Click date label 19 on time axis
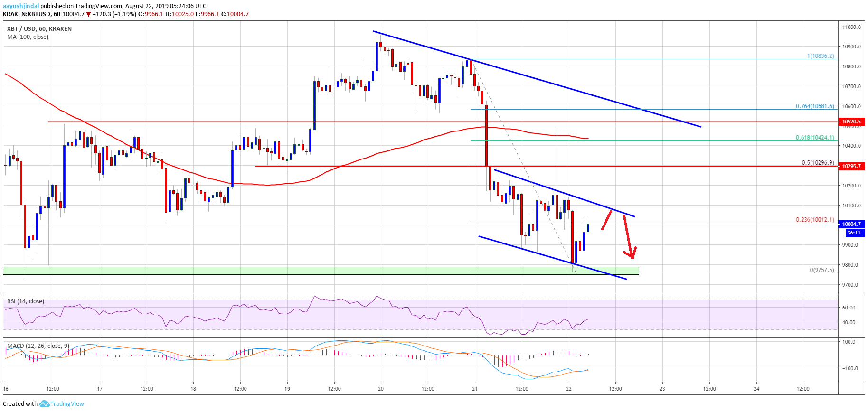This screenshot has height=412, width=868. [x=287, y=389]
